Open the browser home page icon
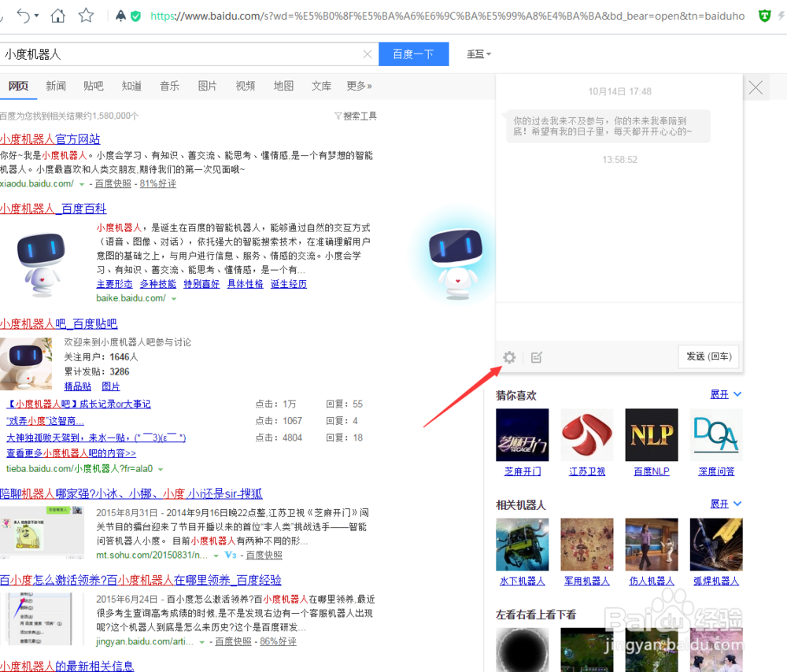Image resolution: width=787 pixels, height=672 pixels. click(57, 15)
